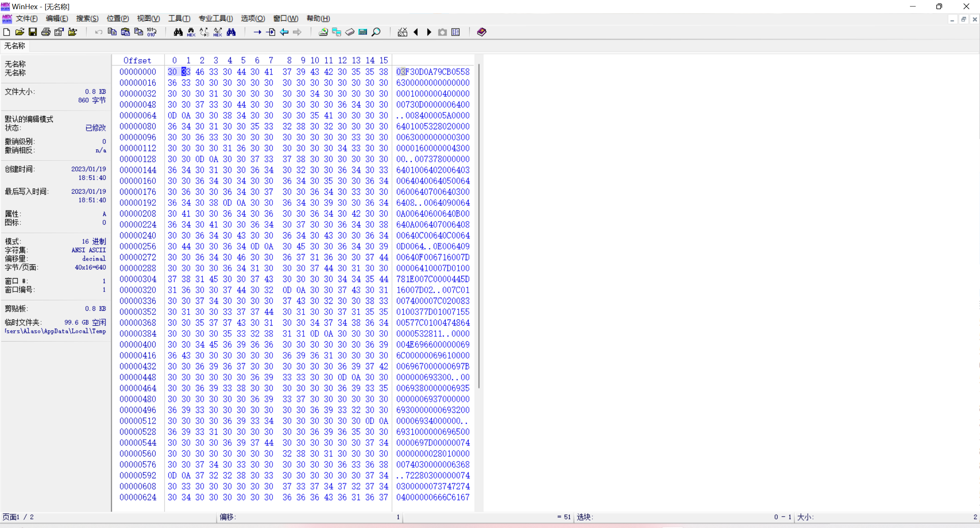Open the 搜索(S) menu

(x=87, y=18)
